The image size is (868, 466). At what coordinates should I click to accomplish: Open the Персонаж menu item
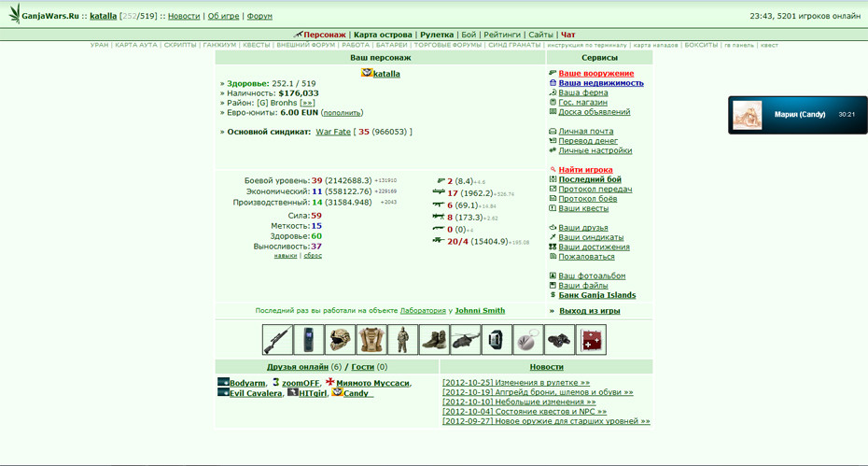[x=325, y=35]
